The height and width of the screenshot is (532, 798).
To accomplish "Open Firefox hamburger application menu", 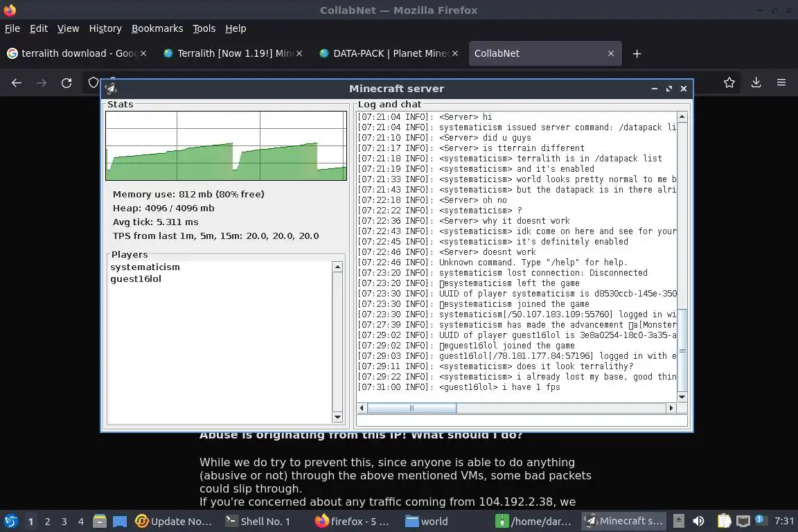I will pos(781,82).
